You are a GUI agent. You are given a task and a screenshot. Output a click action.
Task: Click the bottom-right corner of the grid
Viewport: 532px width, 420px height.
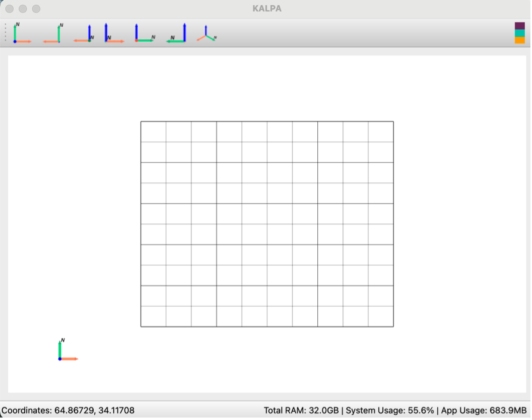coord(394,327)
